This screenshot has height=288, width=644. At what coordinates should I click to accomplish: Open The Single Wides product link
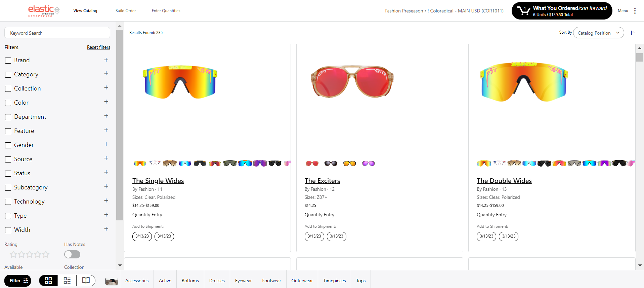coord(158,181)
